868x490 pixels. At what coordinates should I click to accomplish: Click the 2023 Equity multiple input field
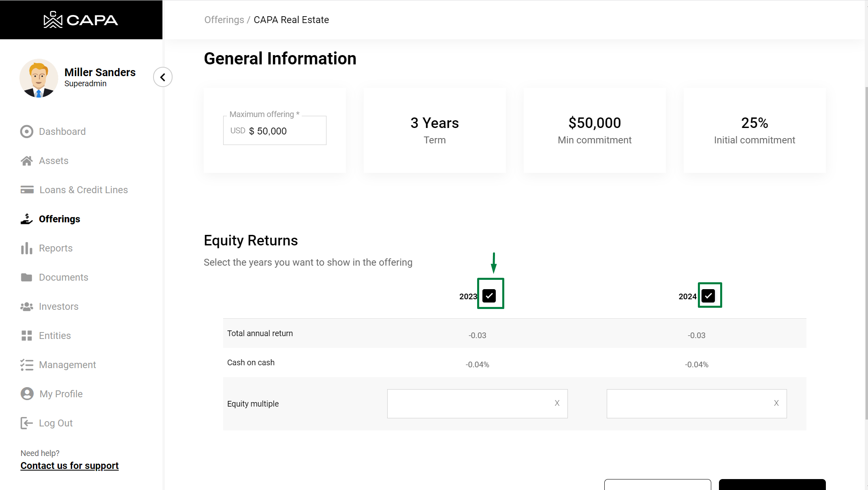point(466,404)
